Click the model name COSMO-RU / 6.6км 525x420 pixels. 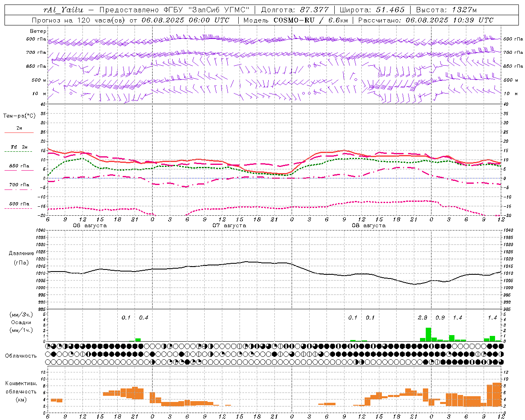tap(310, 20)
